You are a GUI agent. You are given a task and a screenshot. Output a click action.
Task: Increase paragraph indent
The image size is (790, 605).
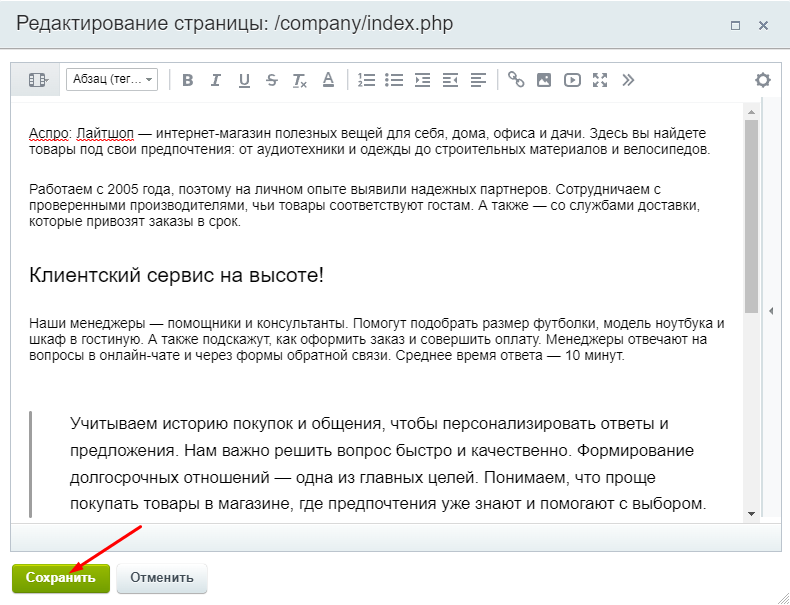[x=422, y=80]
